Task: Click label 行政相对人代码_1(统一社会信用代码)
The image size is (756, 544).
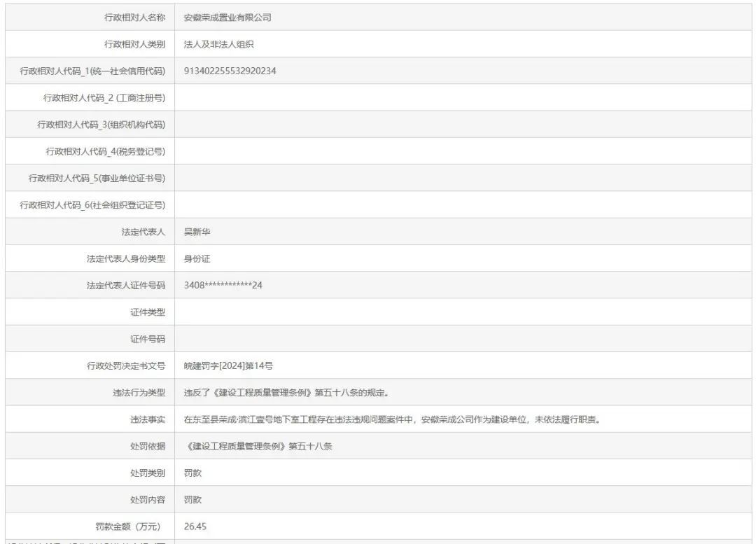Action: click(x=92, y=71)
